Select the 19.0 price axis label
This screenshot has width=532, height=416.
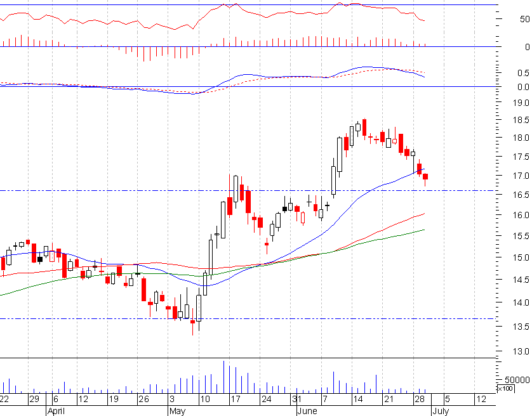[521, 102]
